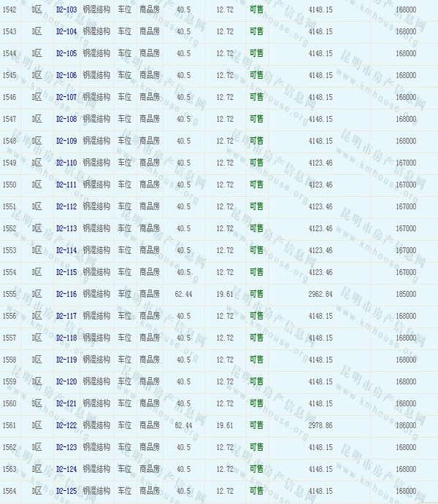
Task: Open the D2-118 unit link
Action: (66, 338)
